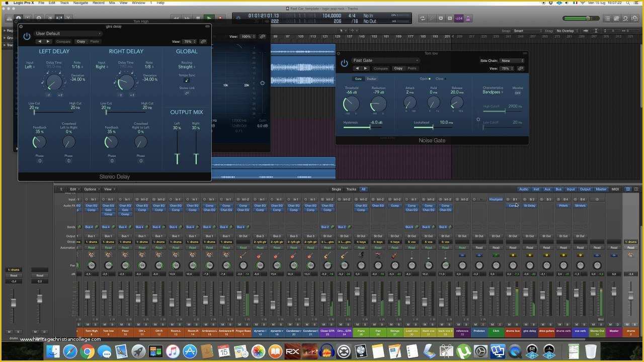Open the Fast Gate preset menu
This screenshot has height=362, width=644.
(385, 60)
